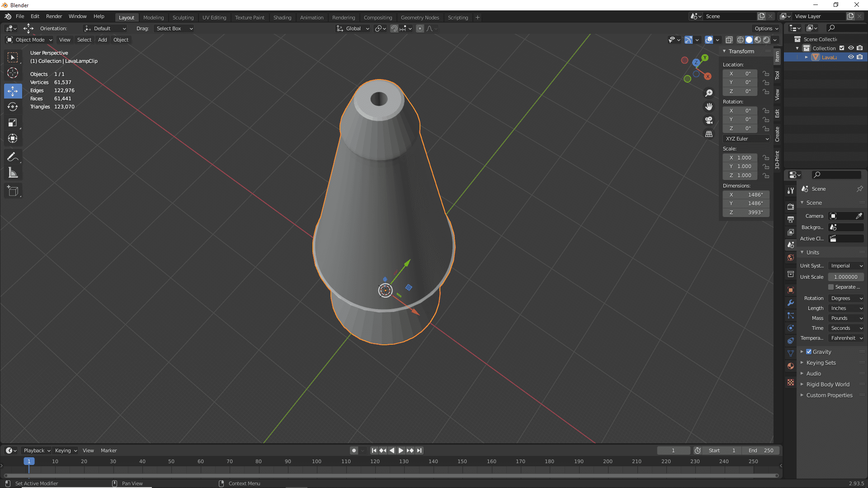
Task: Toggle Collection viewport visibility eye
Action: point(851,48)
